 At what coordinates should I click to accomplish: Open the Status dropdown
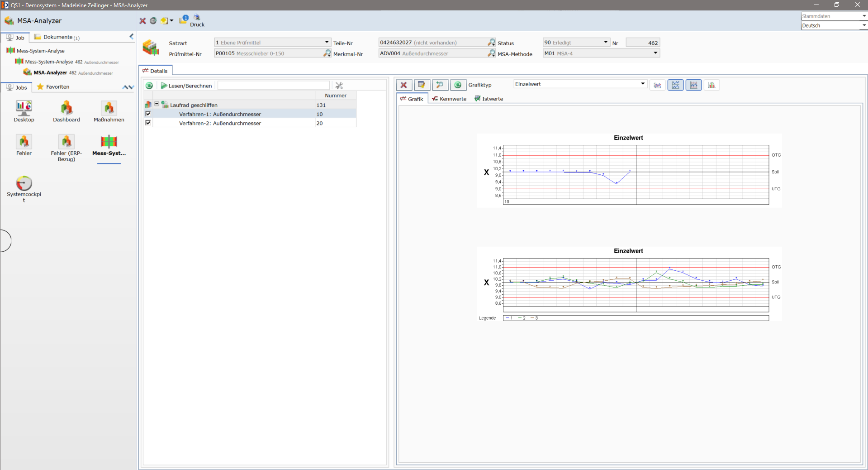click(x=606, y=42)
